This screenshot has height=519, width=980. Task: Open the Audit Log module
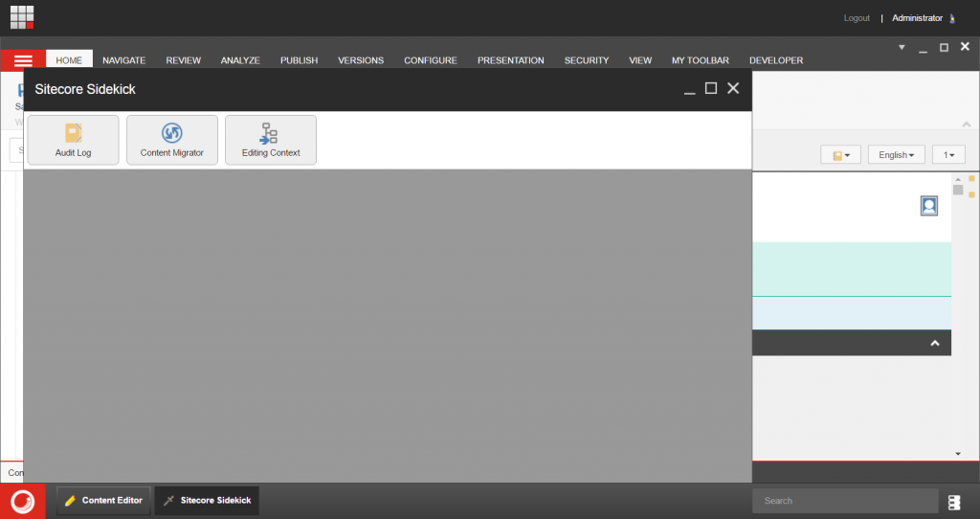pos(73,140)
